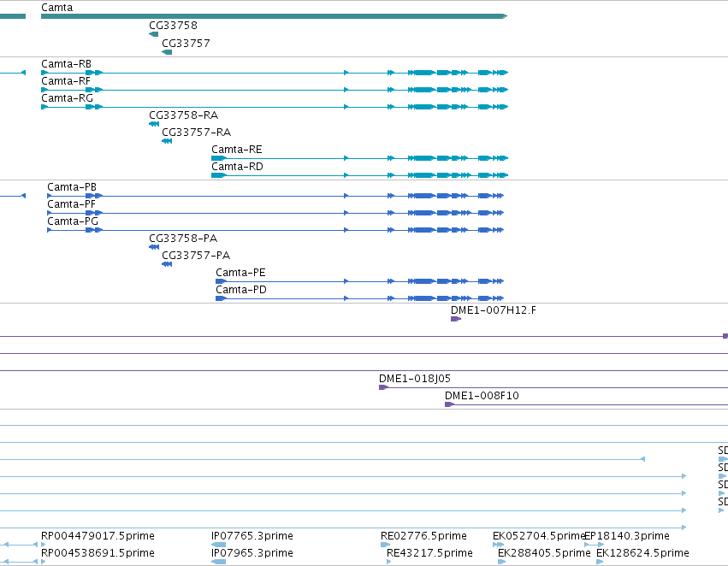Click the IP07765.3prime feature block
This screenshot has height=566, width=728.
pyautogui.click(x=219, y=545)
